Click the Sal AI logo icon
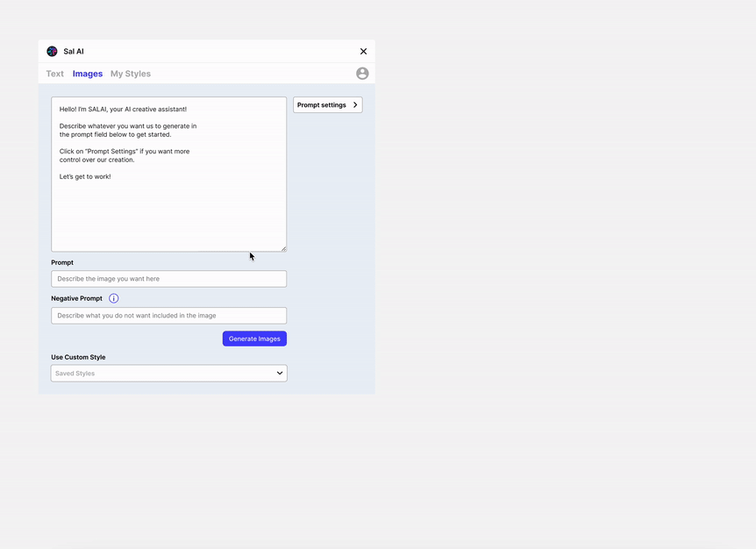The image size is (756, 549). tap(52, 51)
